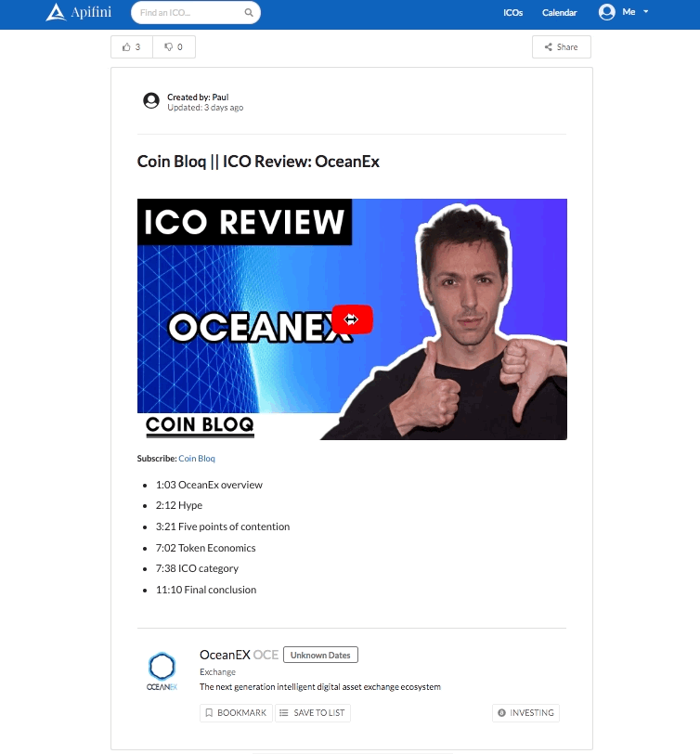Click the 1:03 OceanEx overview item

pyautogui.click(x=209, y=485)
